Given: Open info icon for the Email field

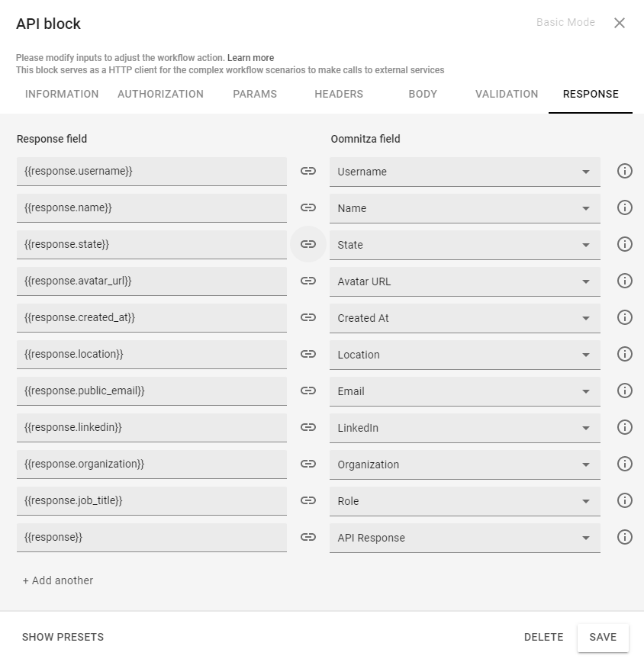Looking at the screenshot, I should point(624,391).
